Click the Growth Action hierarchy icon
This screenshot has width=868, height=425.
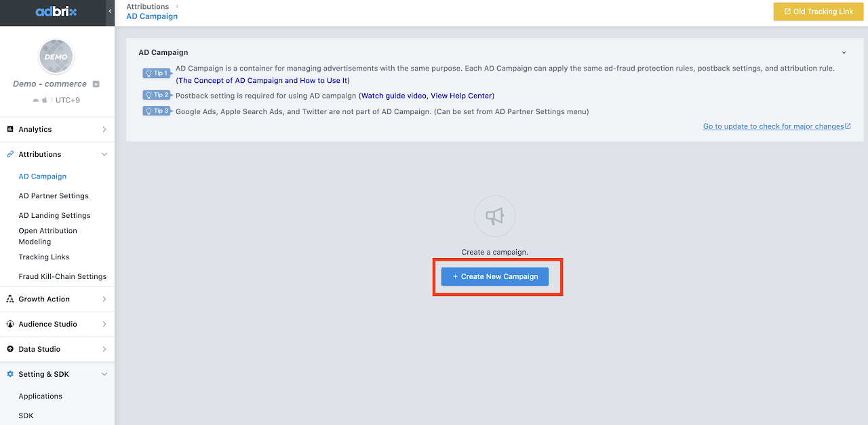10,299
